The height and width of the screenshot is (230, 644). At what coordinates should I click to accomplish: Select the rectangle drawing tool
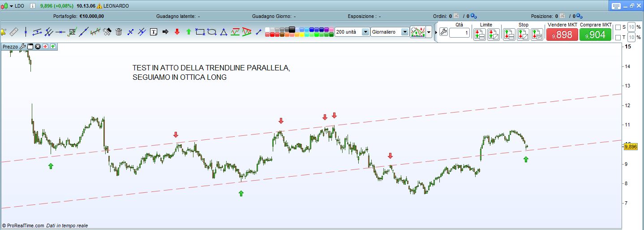click(200, 32)
